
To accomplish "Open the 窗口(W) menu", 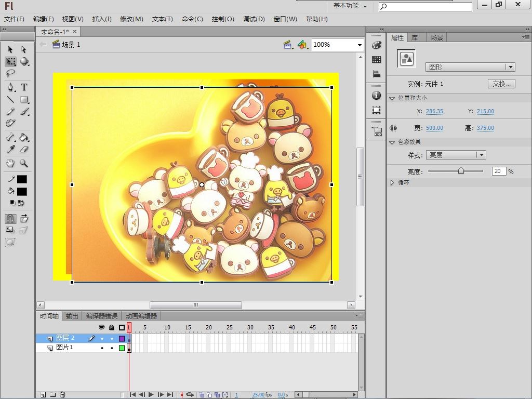I will click(x=285, y=19).
